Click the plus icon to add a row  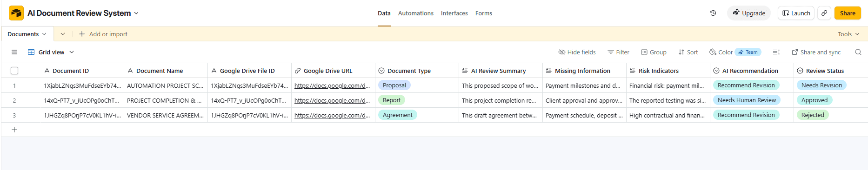[14, 130]
